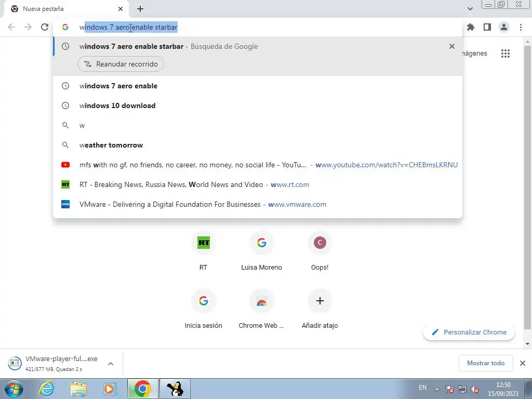Open the Oops! shortcut tile
Screen dimensions: 532x399
point(320,251)
